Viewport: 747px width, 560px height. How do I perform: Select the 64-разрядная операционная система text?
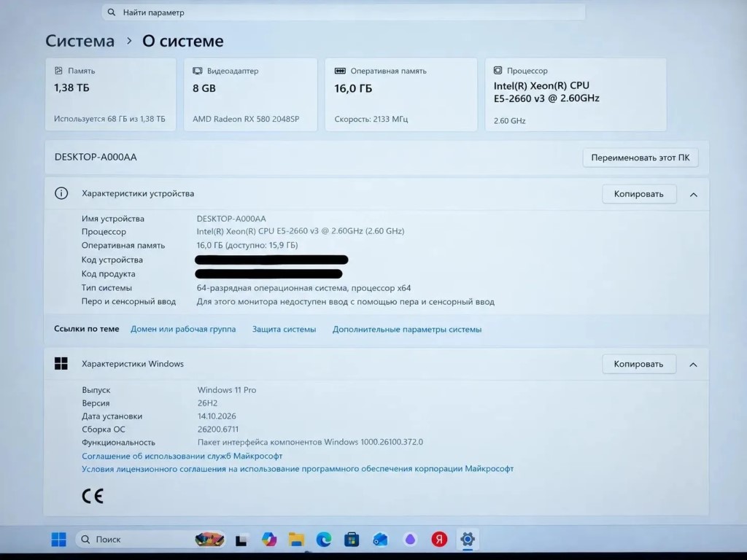pos(303,288)
